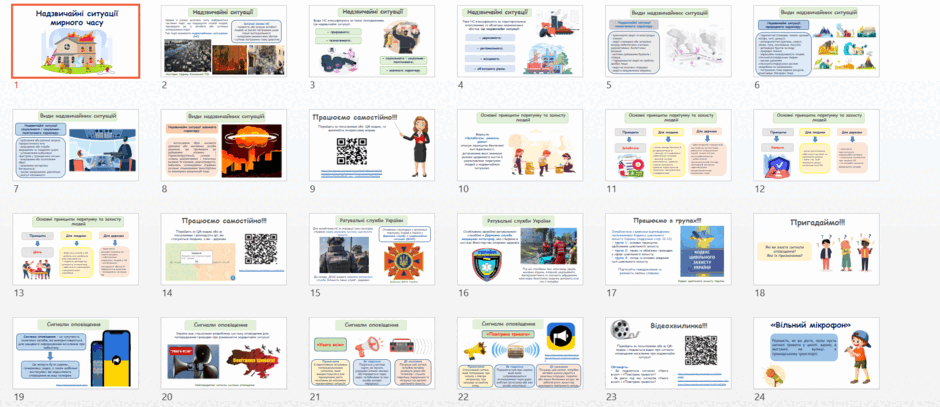Select the principles slide labelled Запобігати

pyautogui.click(x=669, y=145)
